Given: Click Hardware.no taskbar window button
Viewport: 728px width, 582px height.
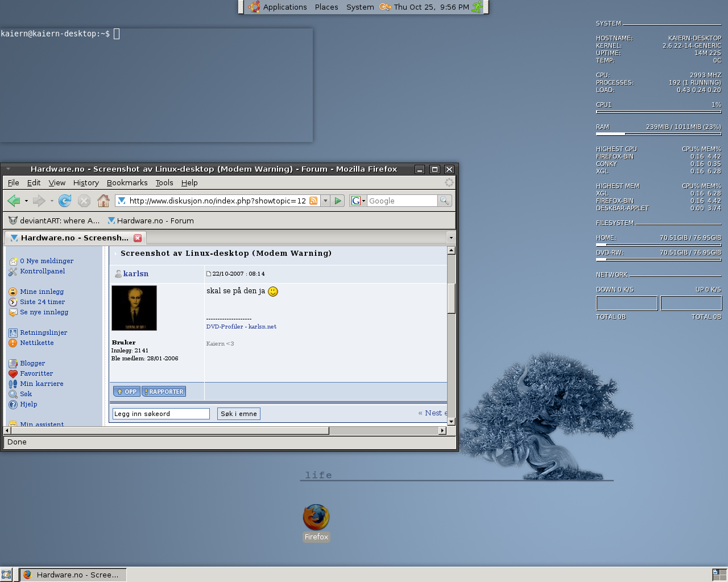Looking at the screenshot, I should click(73, 575).
